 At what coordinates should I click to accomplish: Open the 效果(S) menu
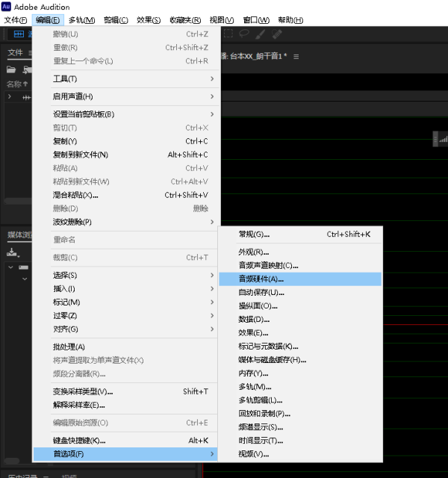(149, 19)
